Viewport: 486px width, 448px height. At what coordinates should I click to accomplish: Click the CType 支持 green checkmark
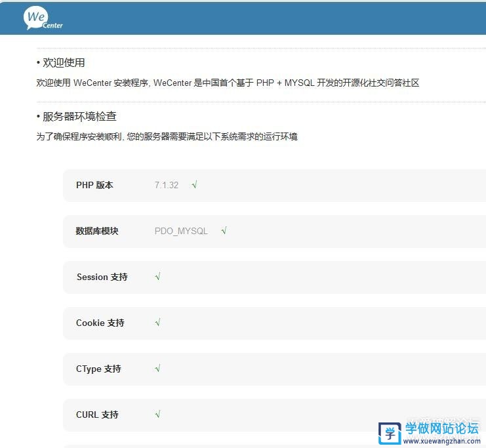click(x=158, y=369)
